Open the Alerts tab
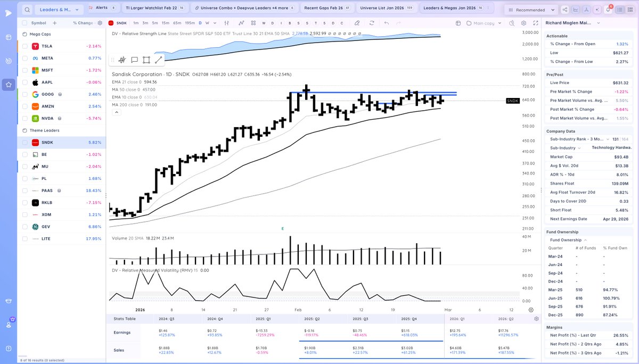Screen dimensions: 639x364 tap(102, 9)
